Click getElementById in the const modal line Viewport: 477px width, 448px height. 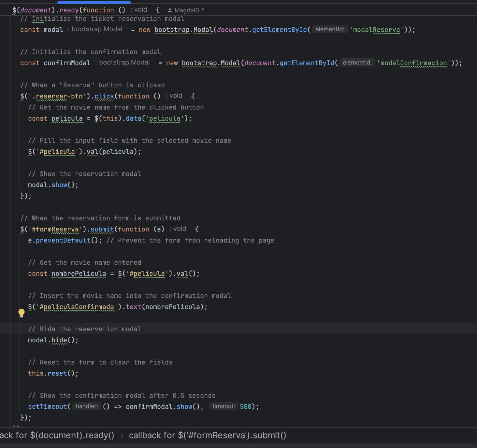click(280, 30)
